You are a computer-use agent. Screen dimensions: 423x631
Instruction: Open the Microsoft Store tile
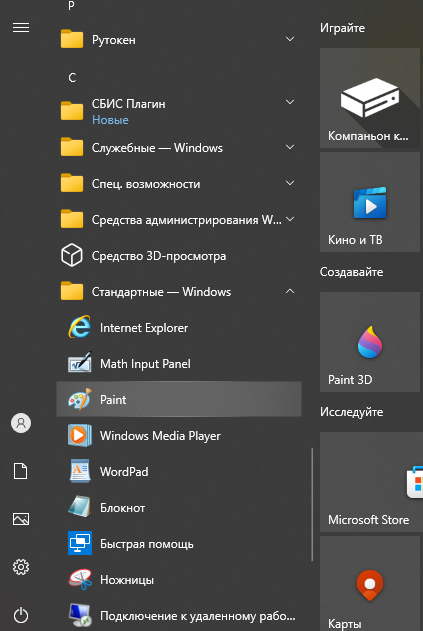click(371, 482)
